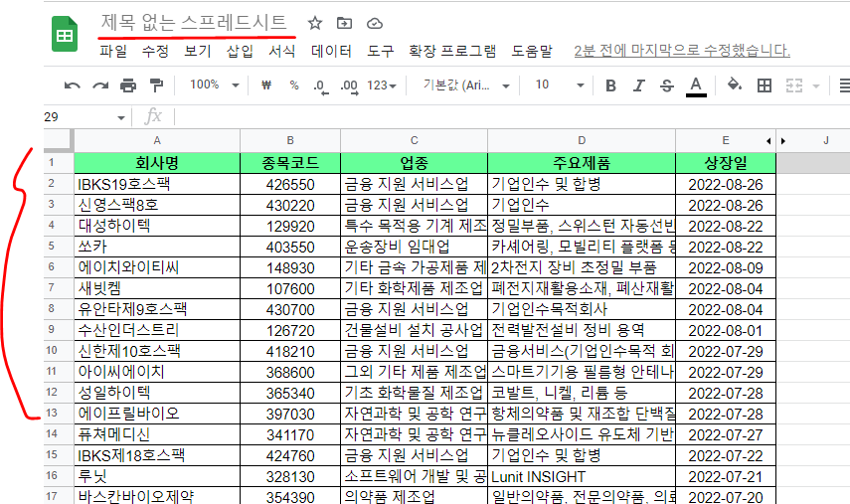Undo the last action
850x504 pixels.
point(73,85)
